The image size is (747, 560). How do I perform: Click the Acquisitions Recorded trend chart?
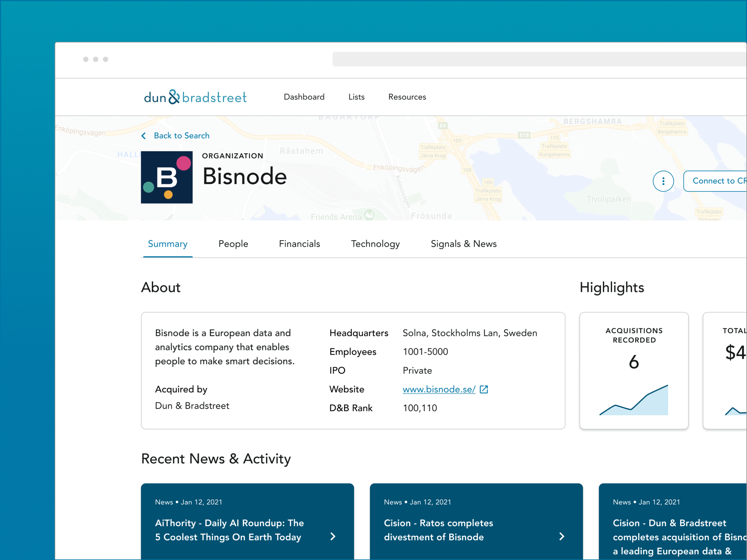pos(634,402)
